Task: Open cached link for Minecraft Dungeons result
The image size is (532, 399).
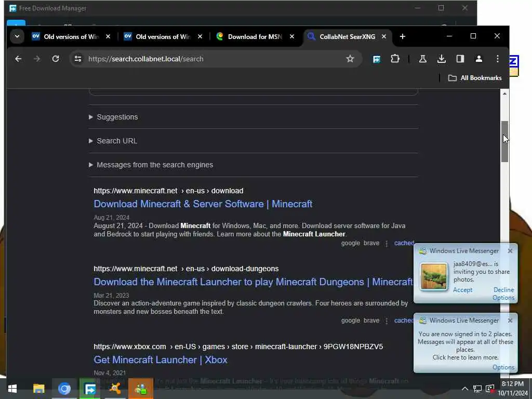Action: click(x=403, y=320)
